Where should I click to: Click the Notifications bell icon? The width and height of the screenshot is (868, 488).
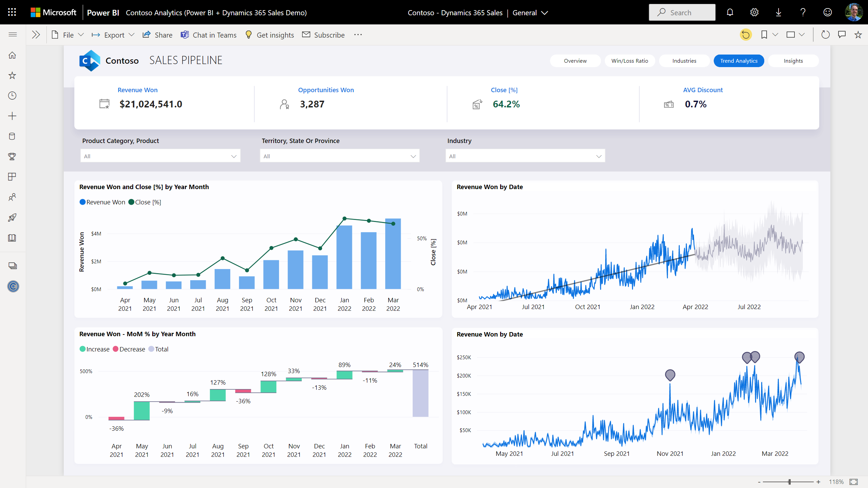point(730,12)
